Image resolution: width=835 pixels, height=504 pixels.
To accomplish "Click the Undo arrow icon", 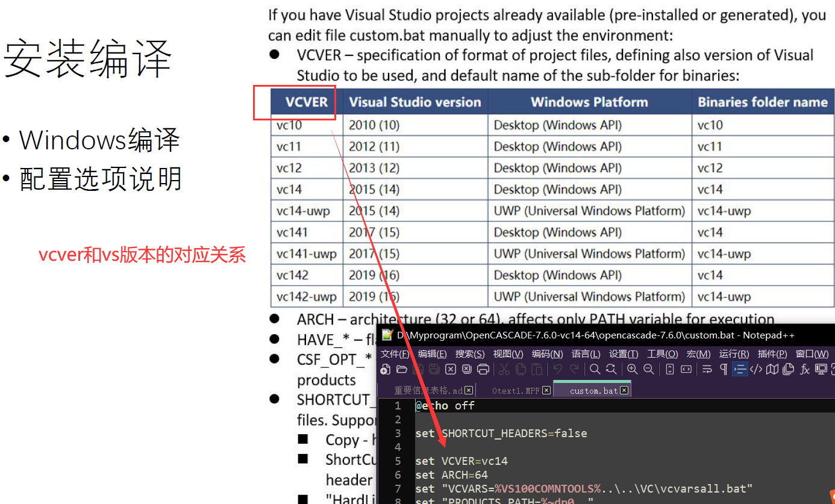I will 557,369.
